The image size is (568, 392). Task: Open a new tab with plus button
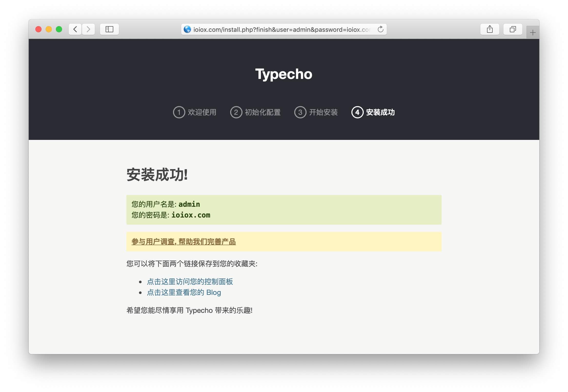(x=533, y=33)
